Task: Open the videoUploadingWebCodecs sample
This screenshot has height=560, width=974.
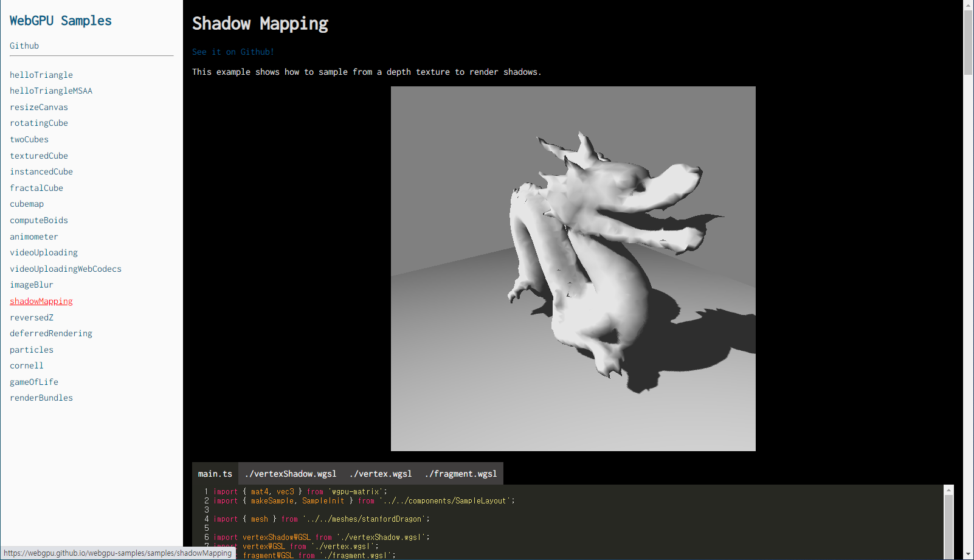Action: point(66,269)
